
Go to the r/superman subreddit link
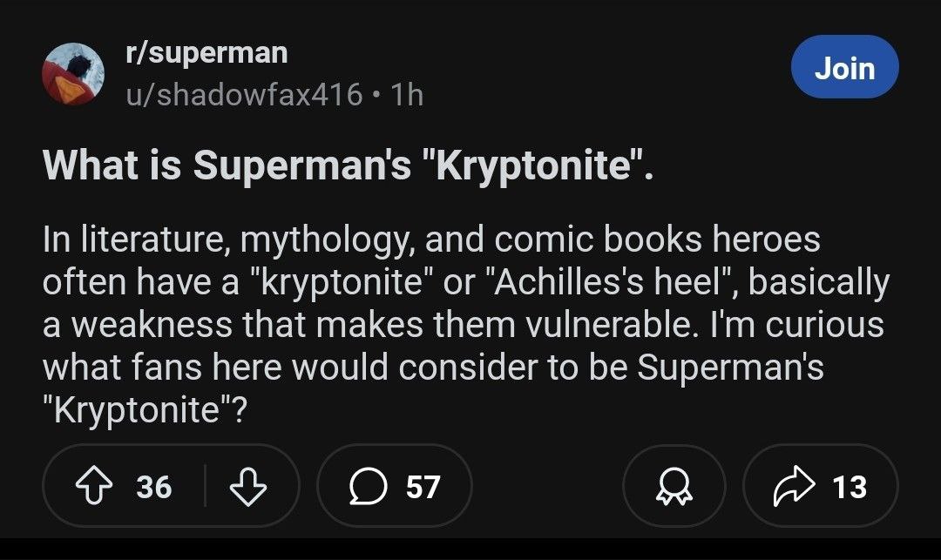tap(206, 52)
